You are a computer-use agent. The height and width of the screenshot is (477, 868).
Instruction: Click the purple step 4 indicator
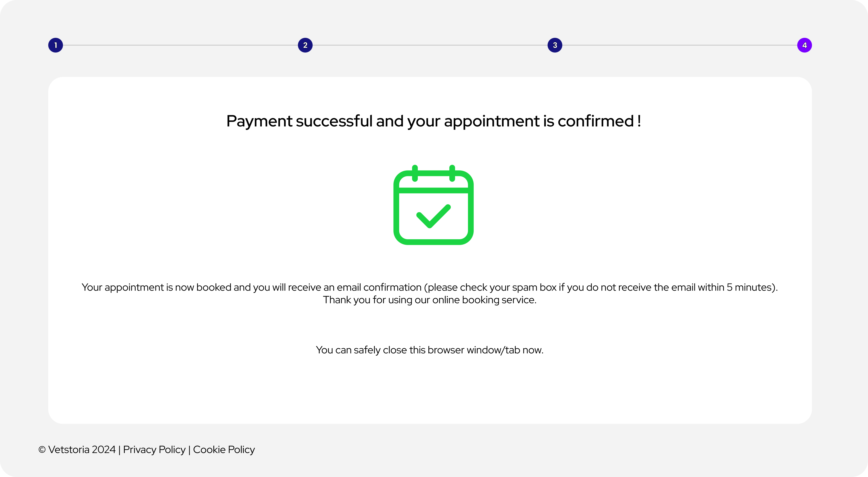[x=804, y=45]
